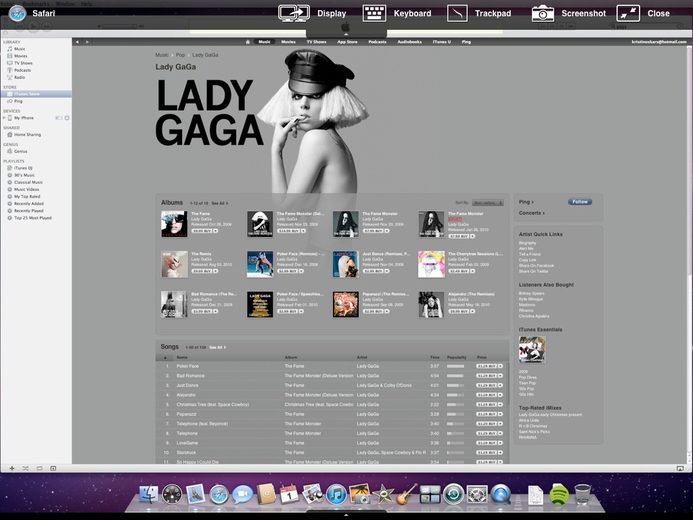Open the 90's Music playlist
The height and width of the screenshot is (520, 693).
tap(24, 175)
